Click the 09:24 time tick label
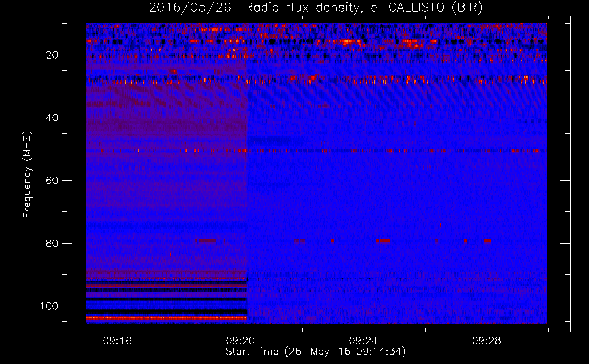Image resolution: width=589 pixels, height=364 pixels. 363,341
